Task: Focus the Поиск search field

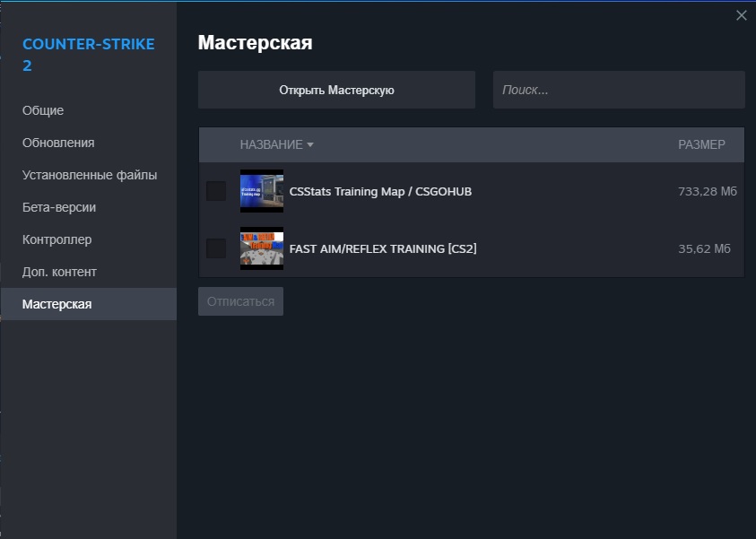Action: (x=619, y=91)
